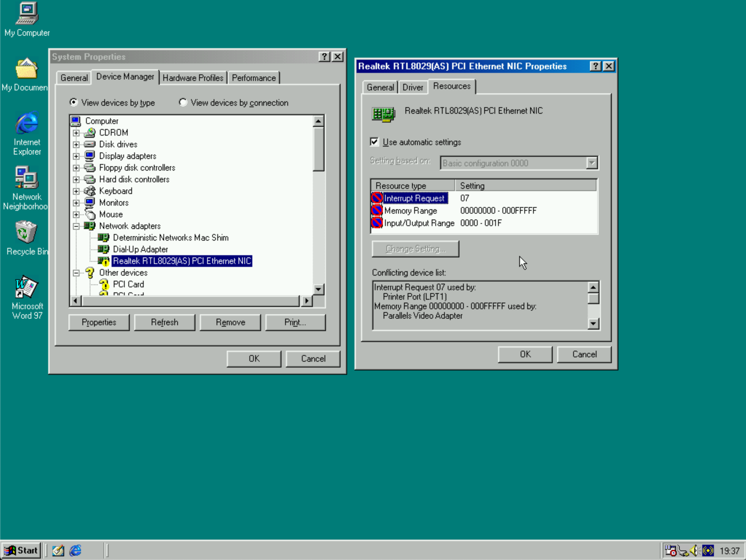Image resolution: width=746 pixels, height=560 pixels.
Task: Expand the Monitors tree node
Action: click(76, 203)
